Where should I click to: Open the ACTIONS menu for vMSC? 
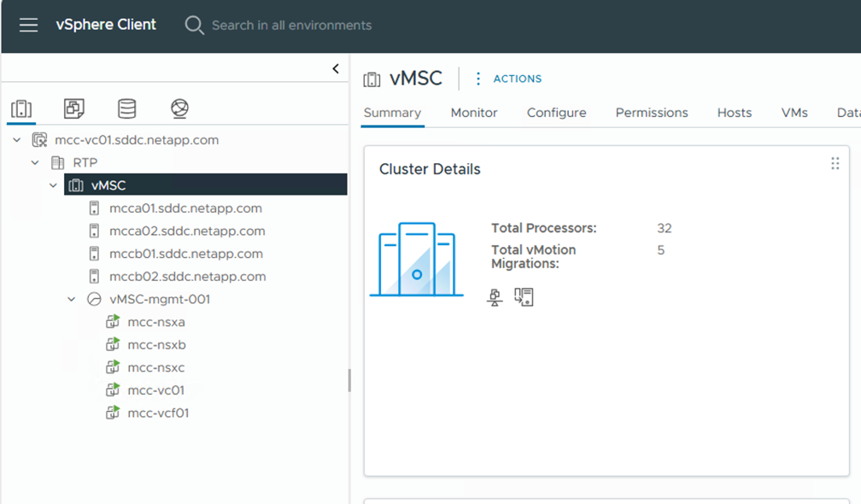(x=508, y=79)
